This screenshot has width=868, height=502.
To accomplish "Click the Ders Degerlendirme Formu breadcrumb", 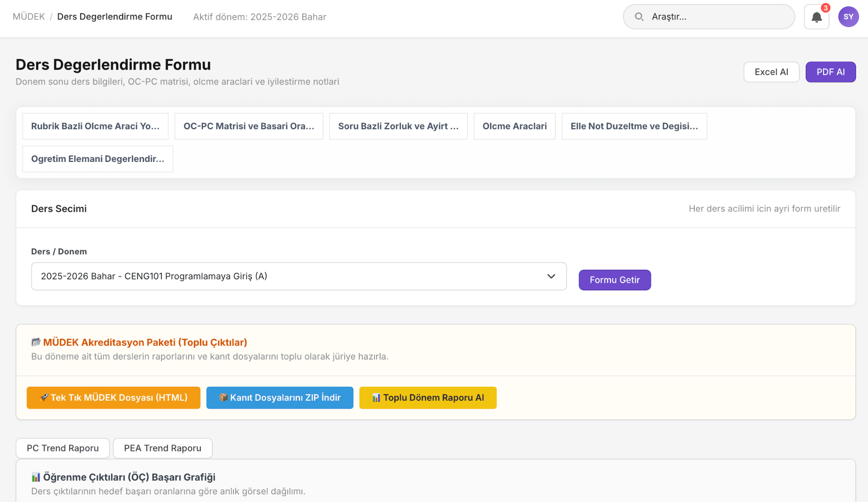I will [x=114, y=17].
